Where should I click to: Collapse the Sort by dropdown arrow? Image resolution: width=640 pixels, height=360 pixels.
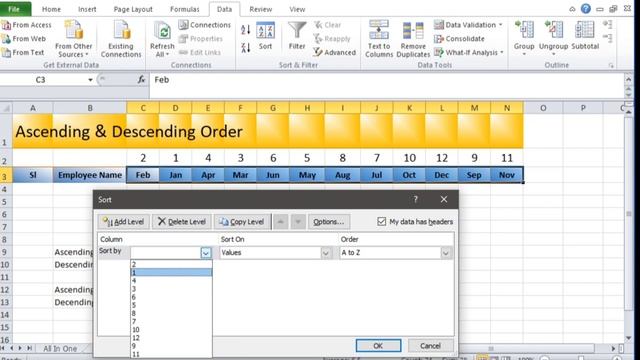pyautogui.click(x=206, y=253)
